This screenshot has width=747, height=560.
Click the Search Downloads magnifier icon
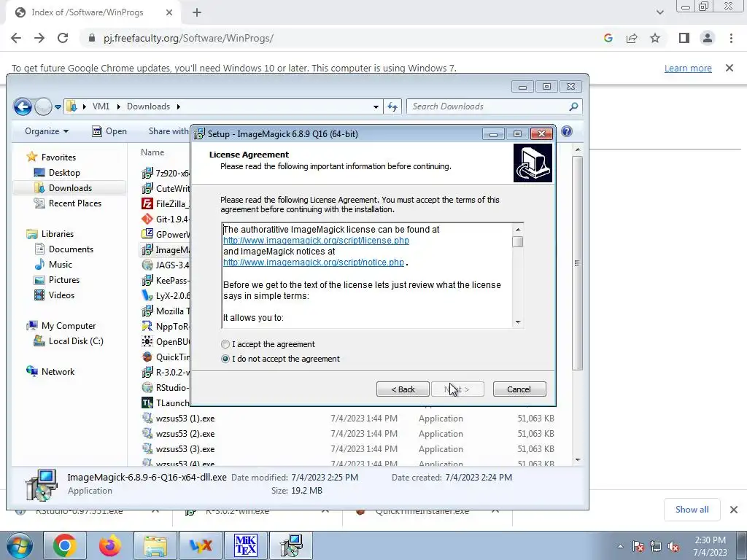[x=573, y=106]
